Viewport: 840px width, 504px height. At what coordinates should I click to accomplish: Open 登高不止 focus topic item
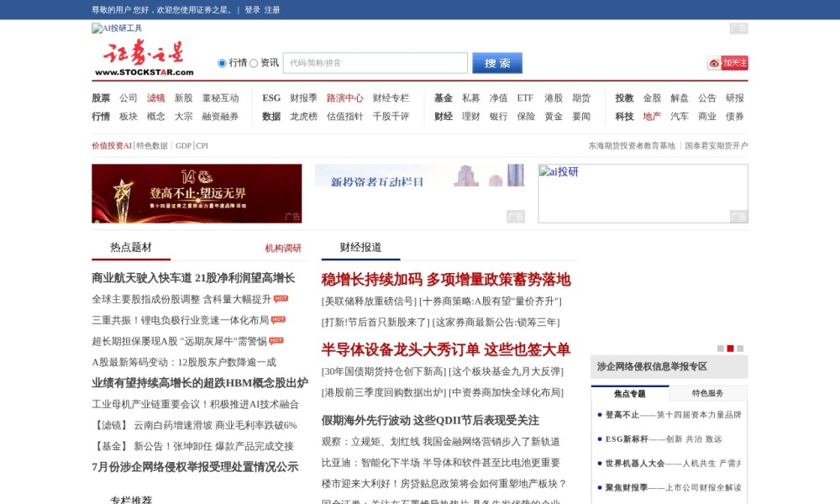click(x=673, y=415)
